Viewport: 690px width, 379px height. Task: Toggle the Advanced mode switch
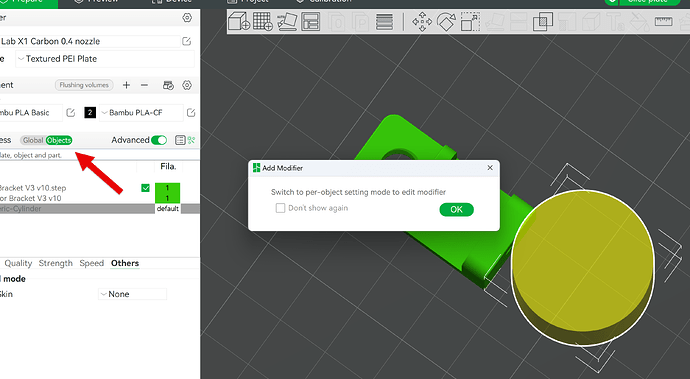[159, 140]
